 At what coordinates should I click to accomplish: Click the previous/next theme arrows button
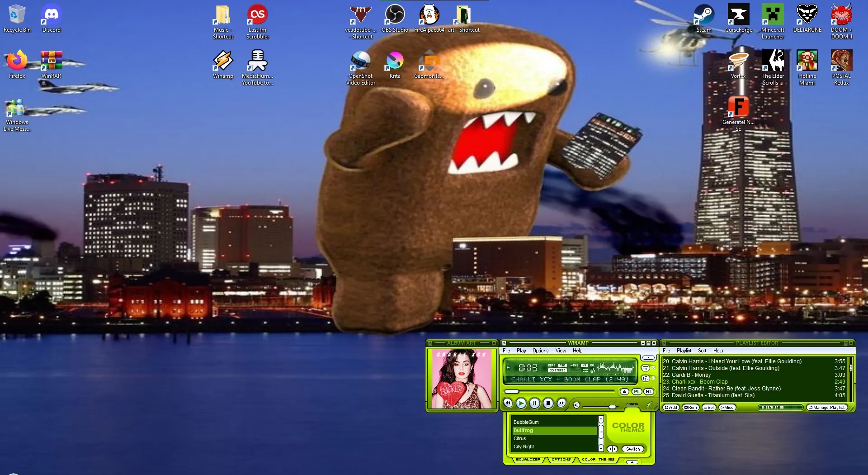point(612,449)
